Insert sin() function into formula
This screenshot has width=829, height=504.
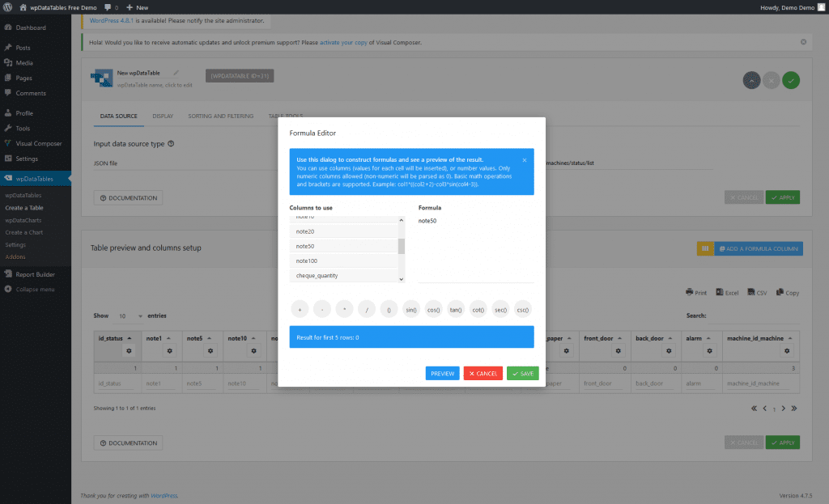click(x=410, y=310)
